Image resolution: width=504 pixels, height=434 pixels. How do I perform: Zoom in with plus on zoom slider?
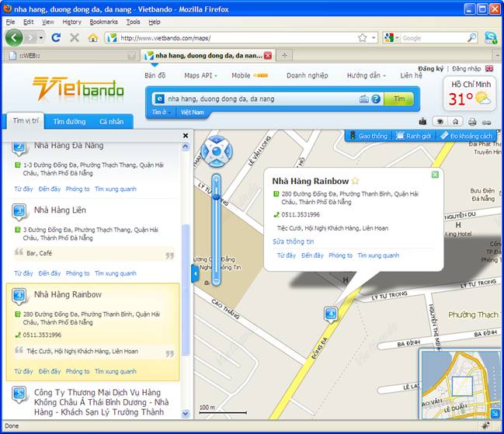pyautogui.click(x=217, y=180)
